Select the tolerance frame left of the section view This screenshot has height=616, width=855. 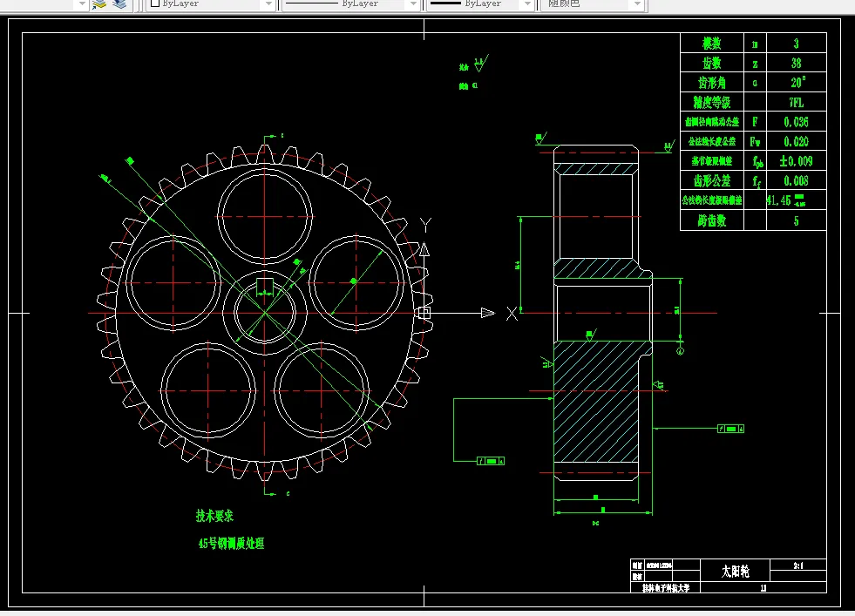[491, 461]
